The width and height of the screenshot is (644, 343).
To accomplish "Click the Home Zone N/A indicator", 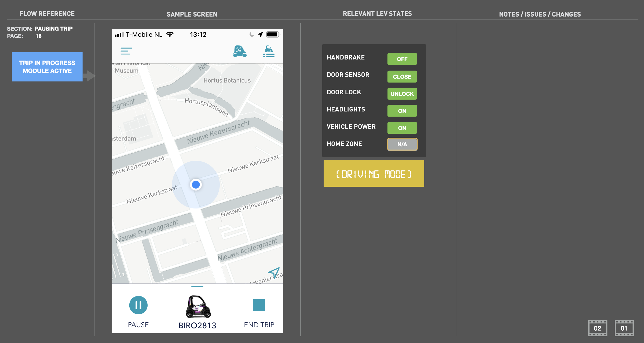I will click(402, 144).
